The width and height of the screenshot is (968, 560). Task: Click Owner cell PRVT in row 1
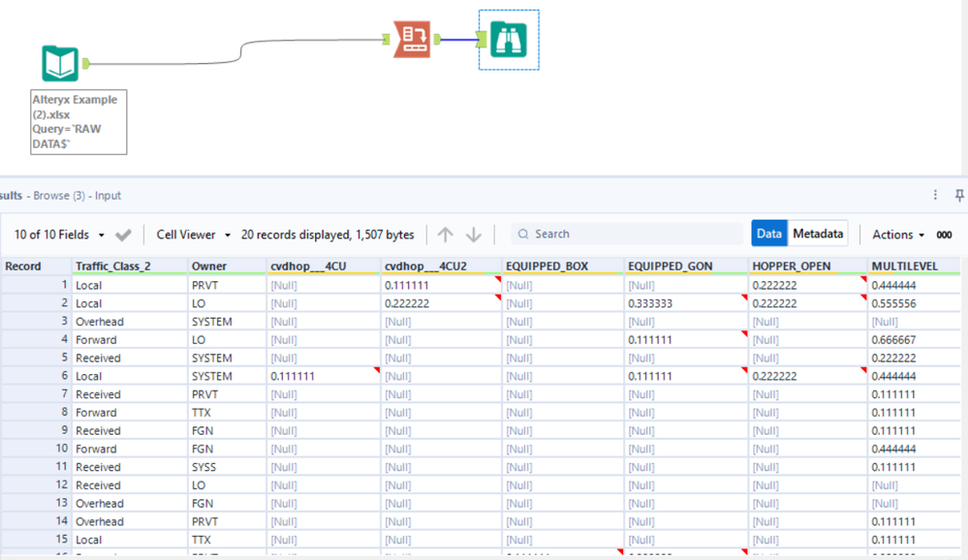227,285
